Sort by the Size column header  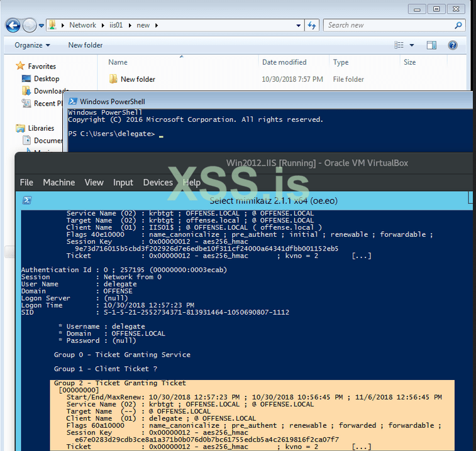[409, 62]
